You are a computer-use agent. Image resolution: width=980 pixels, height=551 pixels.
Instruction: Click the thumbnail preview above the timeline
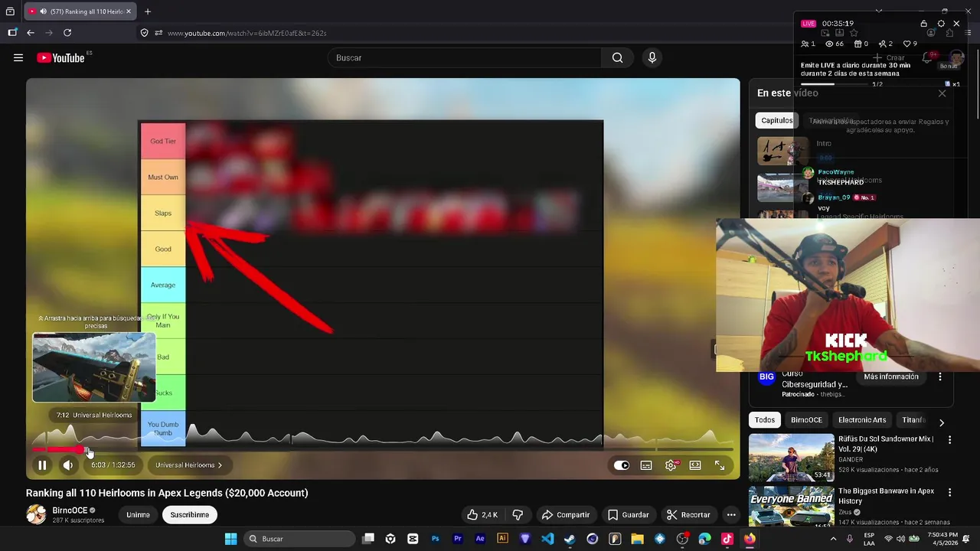point(94,367)
